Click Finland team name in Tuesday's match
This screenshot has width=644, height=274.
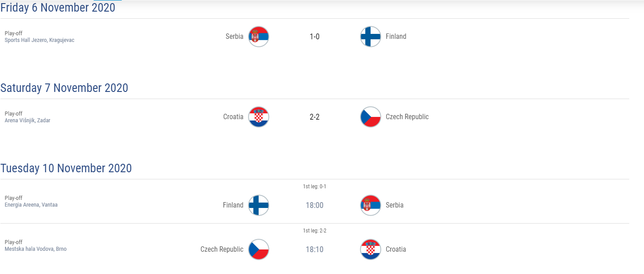[x=233, y=205]
